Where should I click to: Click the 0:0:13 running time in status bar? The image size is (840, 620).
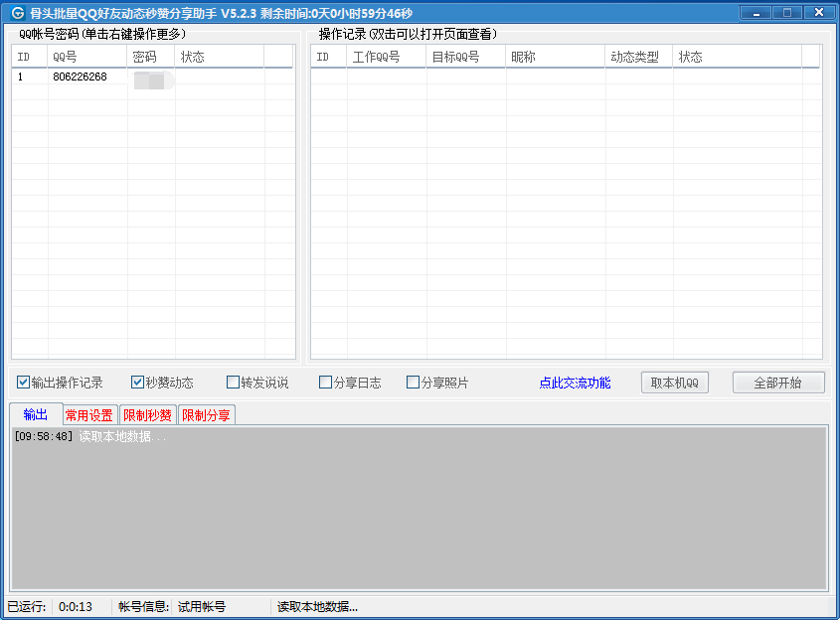coord(76,607)
